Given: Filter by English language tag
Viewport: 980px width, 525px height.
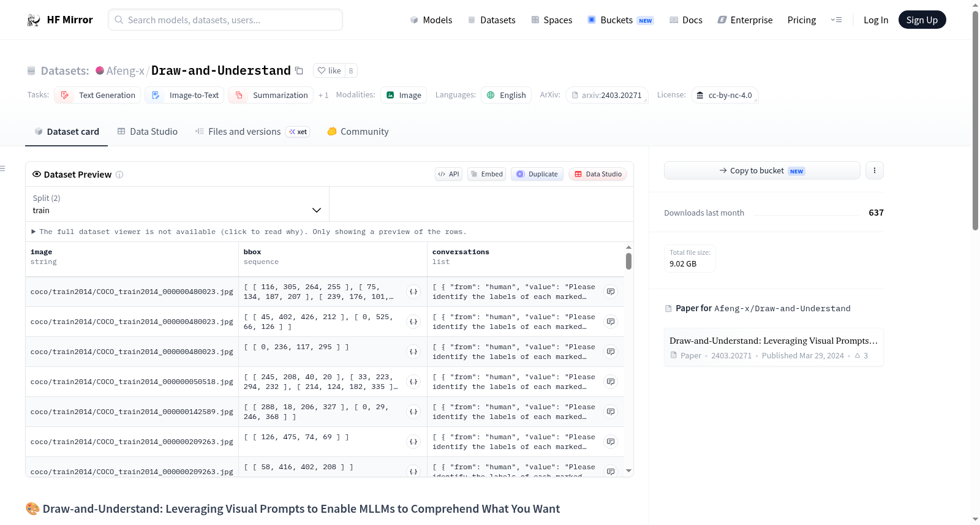Looking at the screenshot, I should coord(507,95).
